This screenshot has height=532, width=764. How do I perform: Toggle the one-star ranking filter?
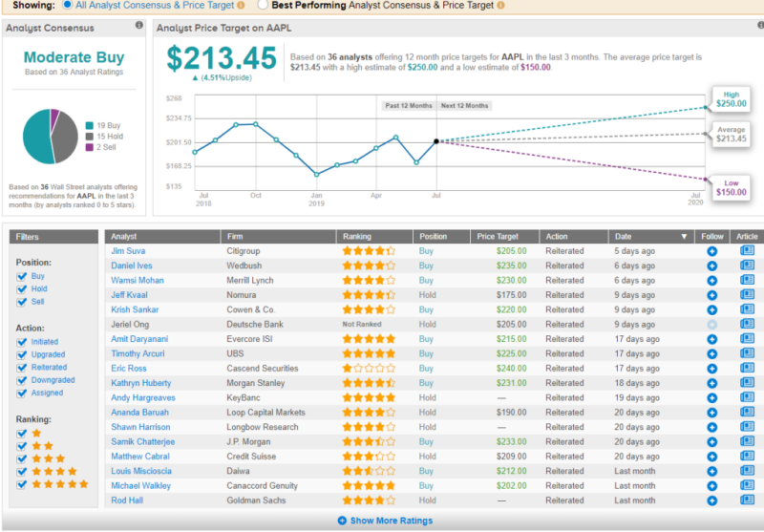(21, 433)
